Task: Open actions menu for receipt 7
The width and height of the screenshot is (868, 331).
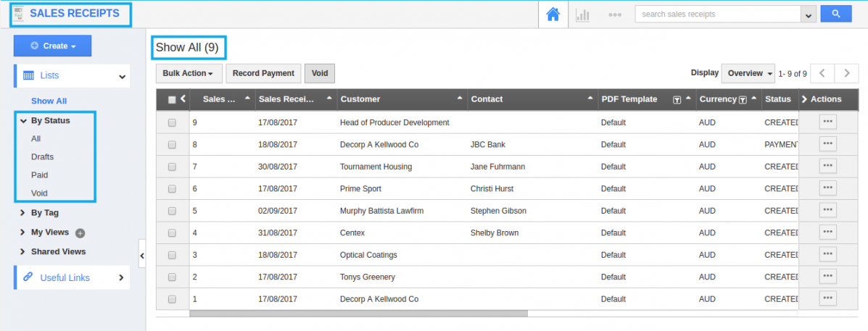Action: click(827, 167)
